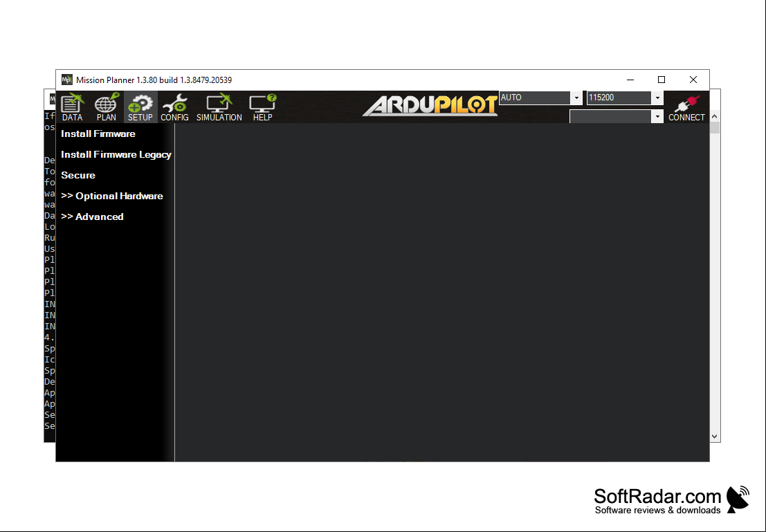
Task: Minimize the Mission Planner window
Action: [x=630, y=80]
